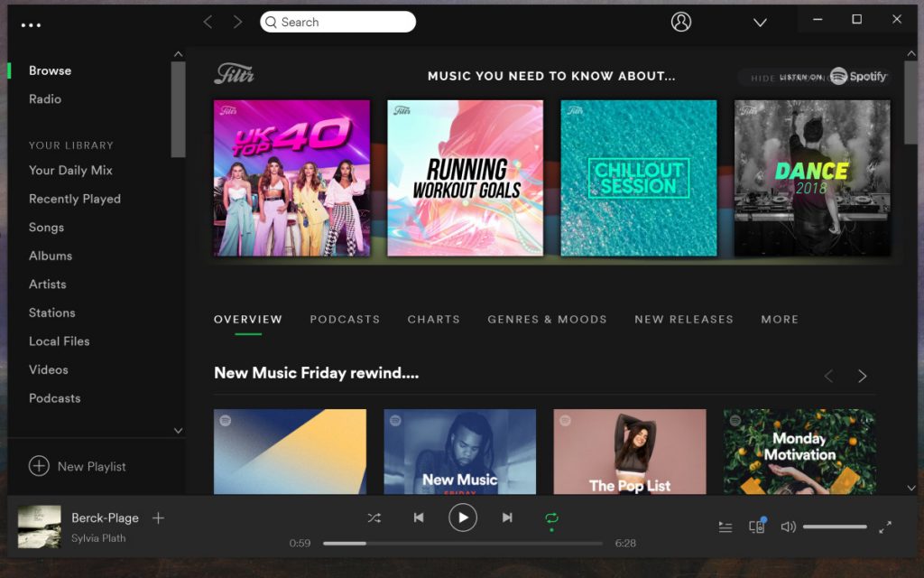
Task: Maximize the Spotify window
Action: coord(857,20)
